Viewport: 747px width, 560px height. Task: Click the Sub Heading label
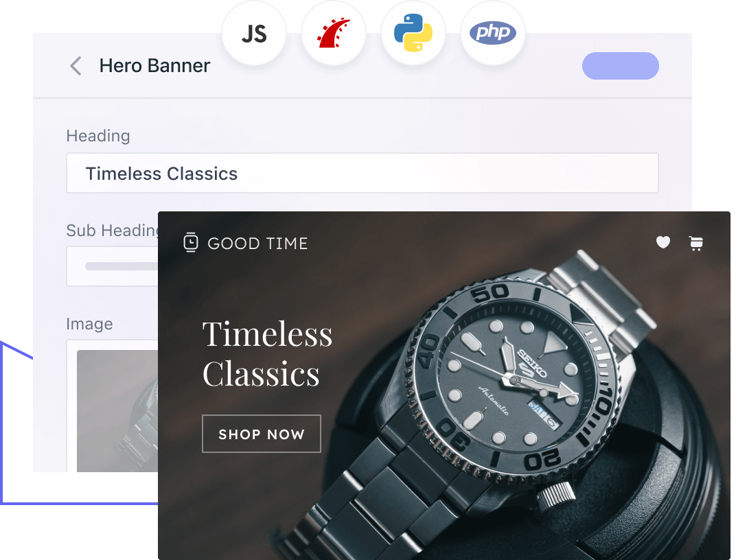[x=113, y=231]
